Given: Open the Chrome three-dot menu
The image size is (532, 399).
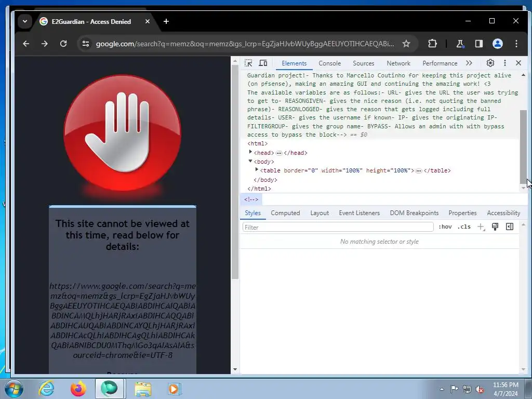Looking at the screenshot, I should click(x=516, y=44).
